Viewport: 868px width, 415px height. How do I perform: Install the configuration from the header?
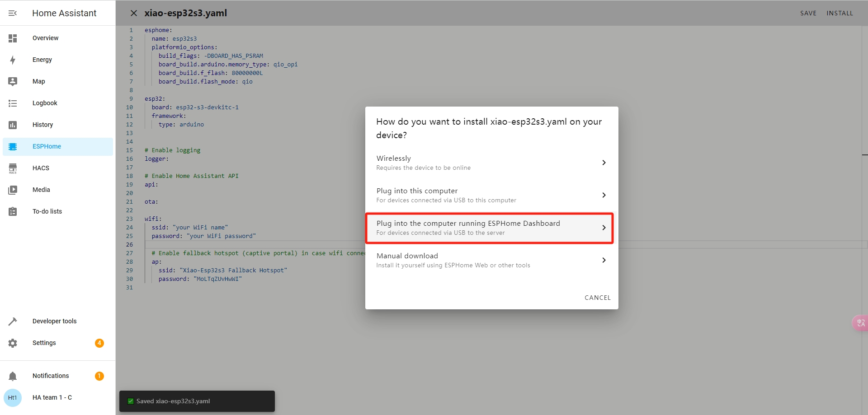pos(840,13)
